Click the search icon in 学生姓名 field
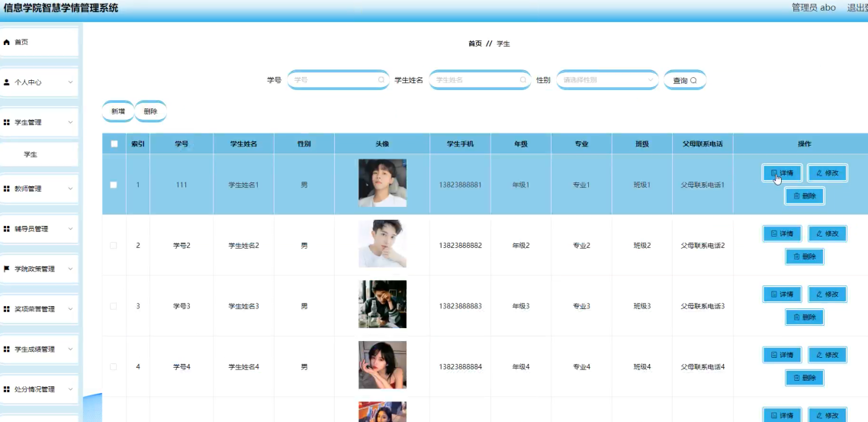 (x=522, y=80)
